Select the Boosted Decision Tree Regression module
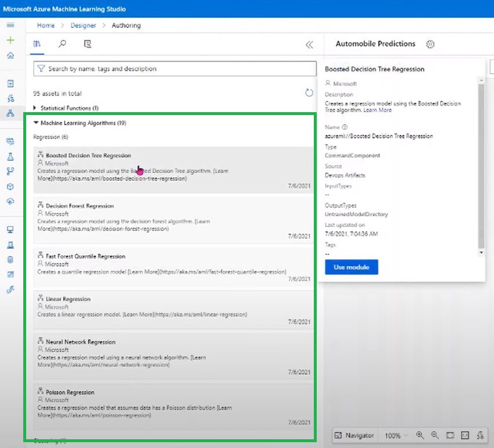 click(x=173, y=170)
